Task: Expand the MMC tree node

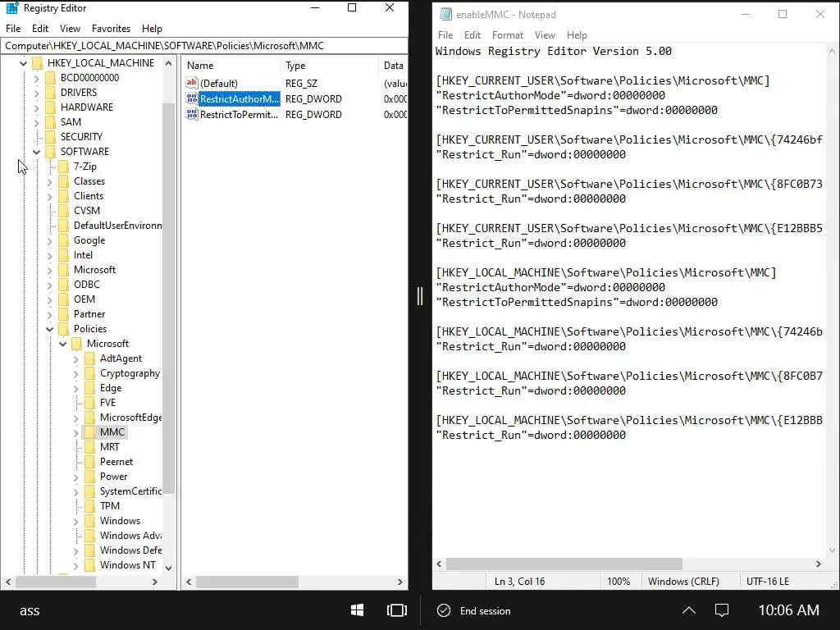Action: (75, 432)
